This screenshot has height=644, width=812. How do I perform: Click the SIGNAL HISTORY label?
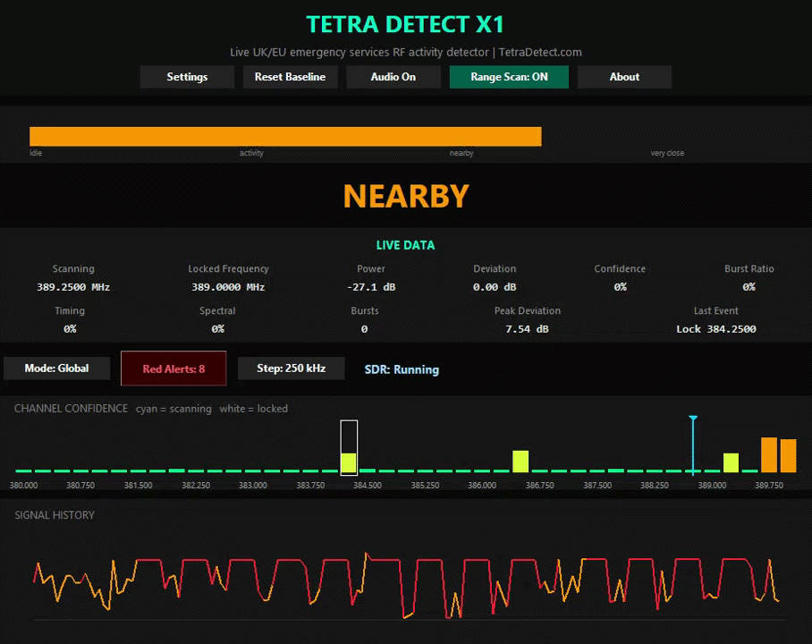55,515
